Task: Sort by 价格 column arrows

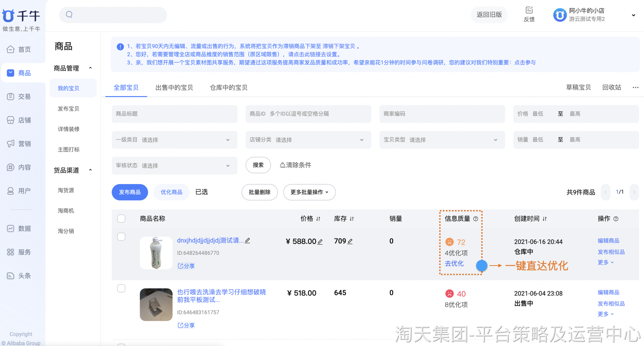Action: (318, 219)
